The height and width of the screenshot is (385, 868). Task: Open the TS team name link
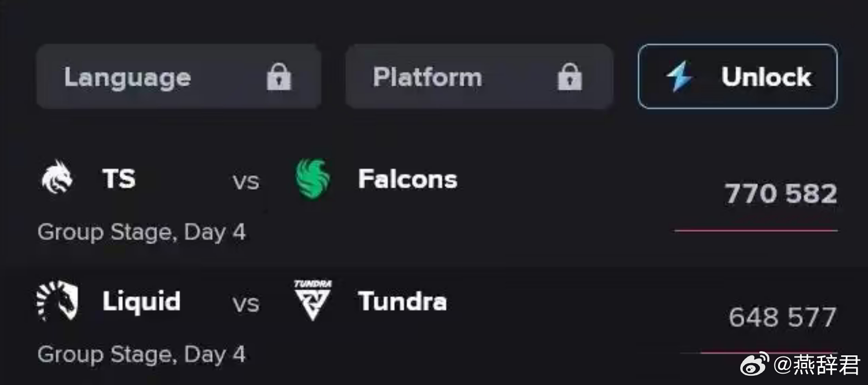point(119,179)
